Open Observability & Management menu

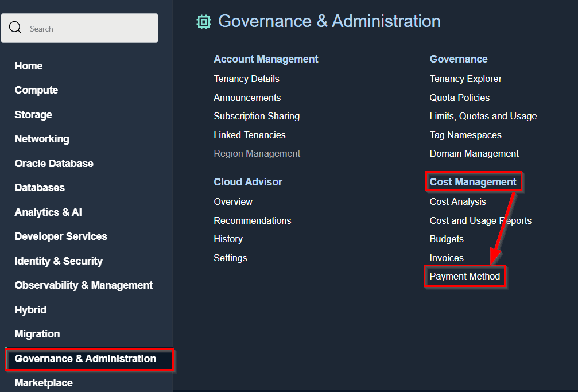(84, 285)
